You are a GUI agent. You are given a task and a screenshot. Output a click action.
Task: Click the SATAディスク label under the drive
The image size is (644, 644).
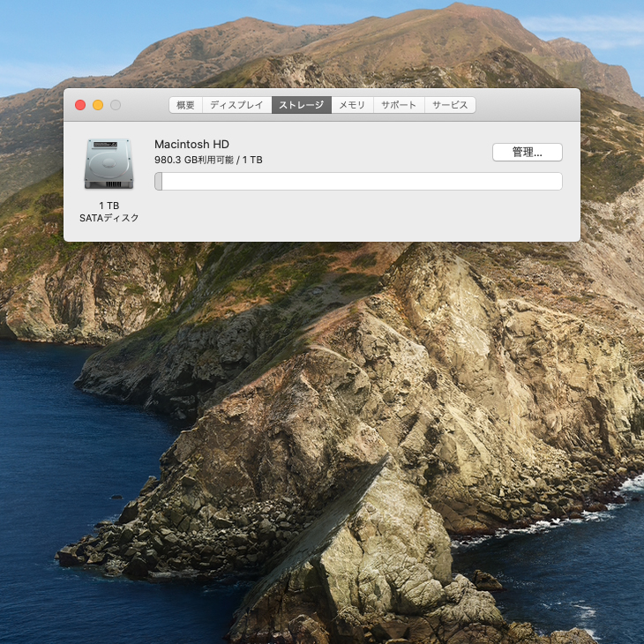click(x=109, y=218)
